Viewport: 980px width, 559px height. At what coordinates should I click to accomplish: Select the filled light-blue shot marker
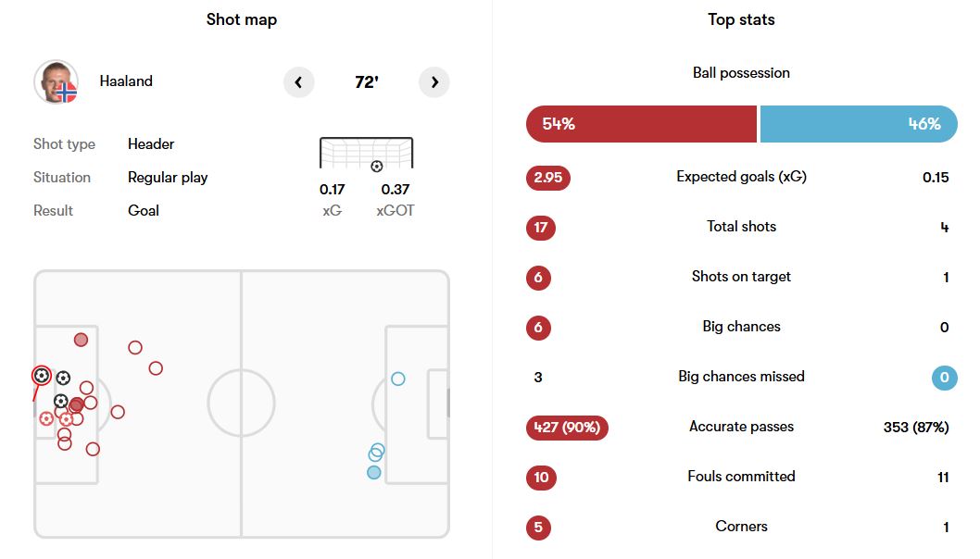373,472
